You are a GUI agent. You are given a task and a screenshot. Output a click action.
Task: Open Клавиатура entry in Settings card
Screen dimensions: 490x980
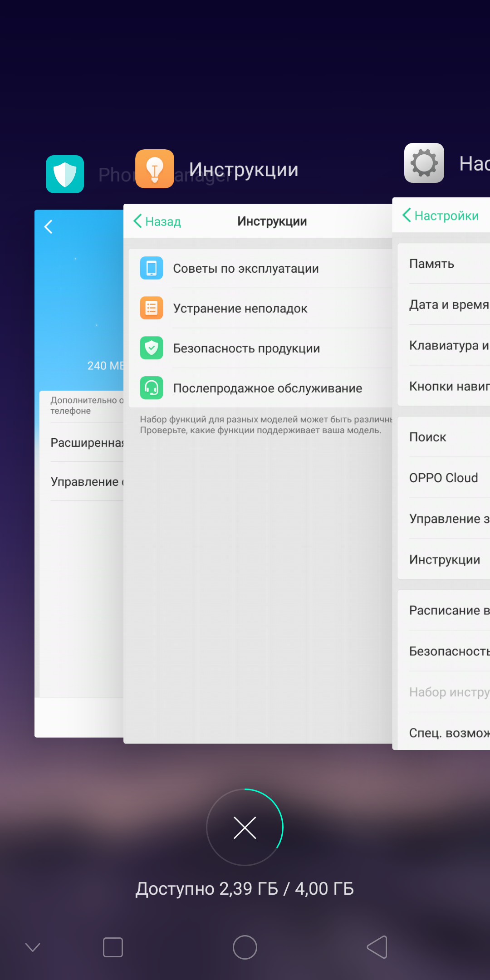444,345
